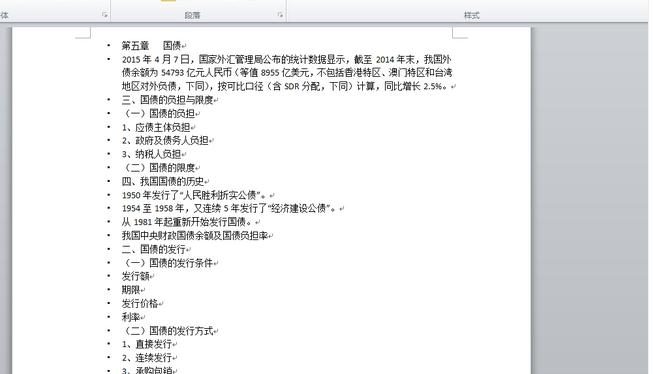Click the line 3、纳税人负担
The width and height of the screenshot is (653, 374).
[x=152, y=154]
